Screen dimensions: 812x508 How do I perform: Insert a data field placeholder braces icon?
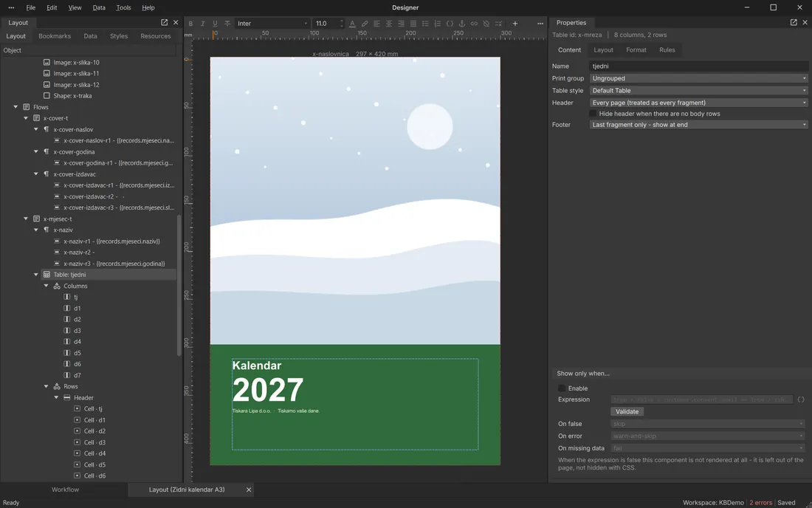point(450,24)
